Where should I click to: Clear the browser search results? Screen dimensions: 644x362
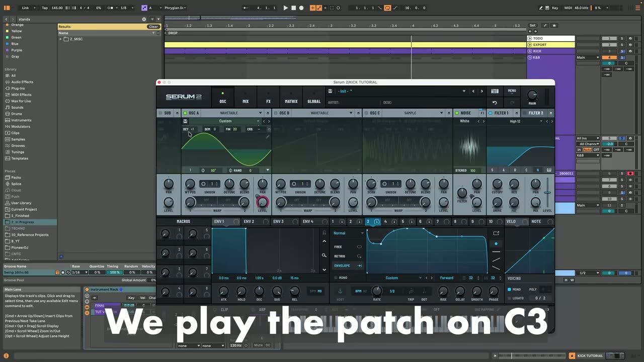coord(153,27)
